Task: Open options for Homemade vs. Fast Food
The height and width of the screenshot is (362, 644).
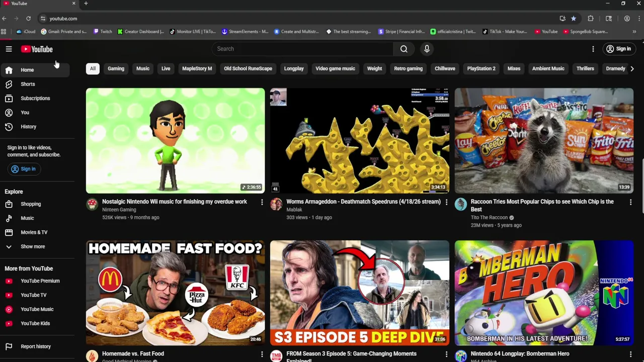Action: [x=262, y=354]
